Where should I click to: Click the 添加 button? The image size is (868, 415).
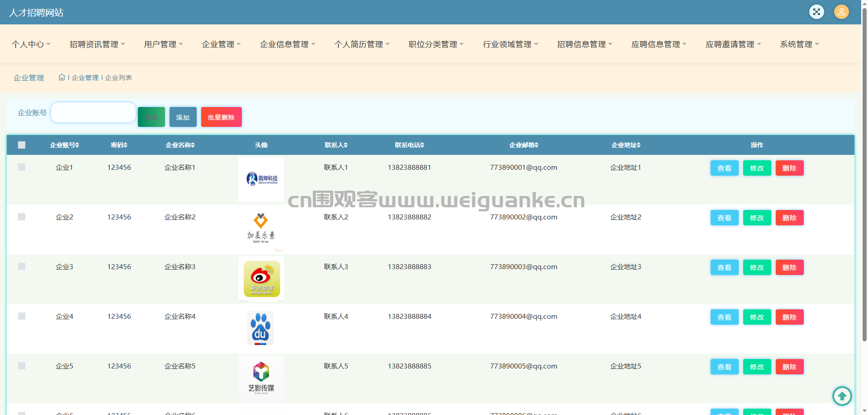(183, 117)
